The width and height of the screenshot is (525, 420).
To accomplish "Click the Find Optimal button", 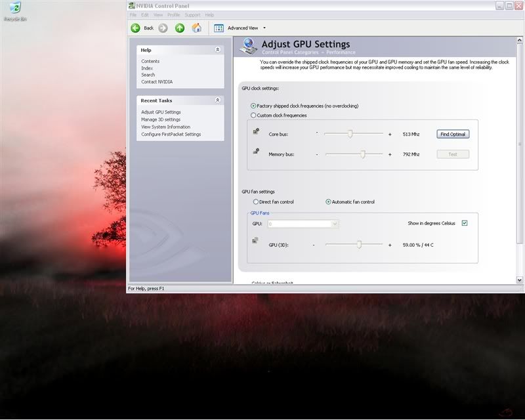I will point(453,134).
